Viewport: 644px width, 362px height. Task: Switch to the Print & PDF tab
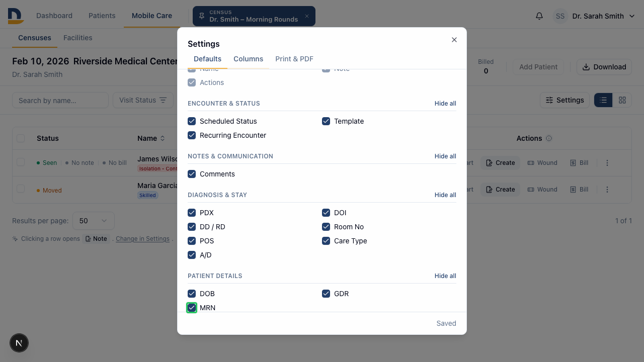click(294, 59)
